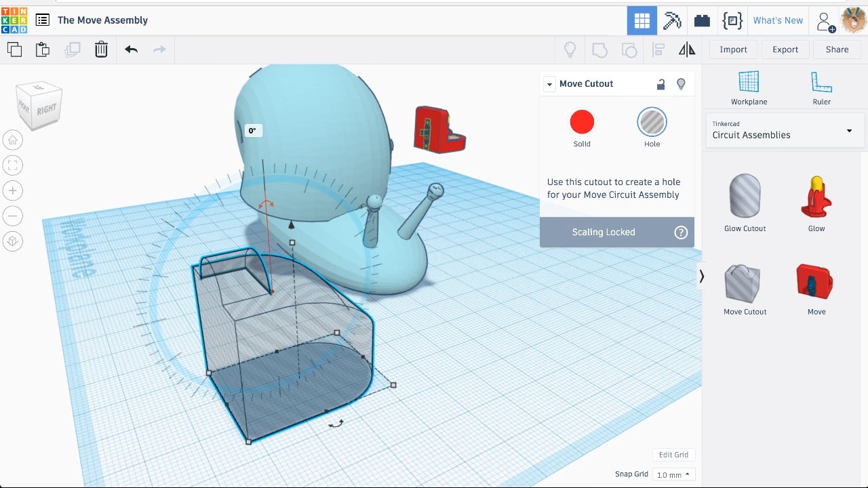Image resolution: width=868 pixels, height=488 pixels.
Task: Click the Copy icon in toolbar
Action: pos(14,49)
